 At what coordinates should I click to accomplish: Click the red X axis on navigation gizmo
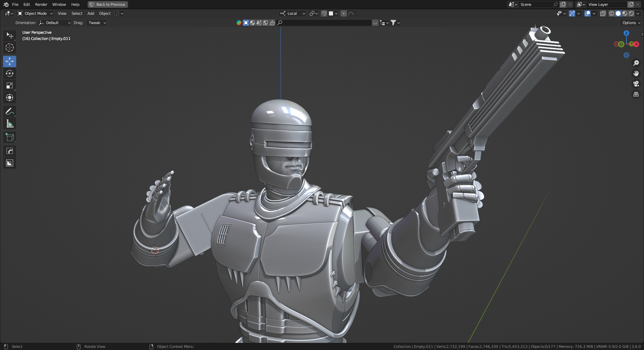pyautogui.click(x=636, y=44)
